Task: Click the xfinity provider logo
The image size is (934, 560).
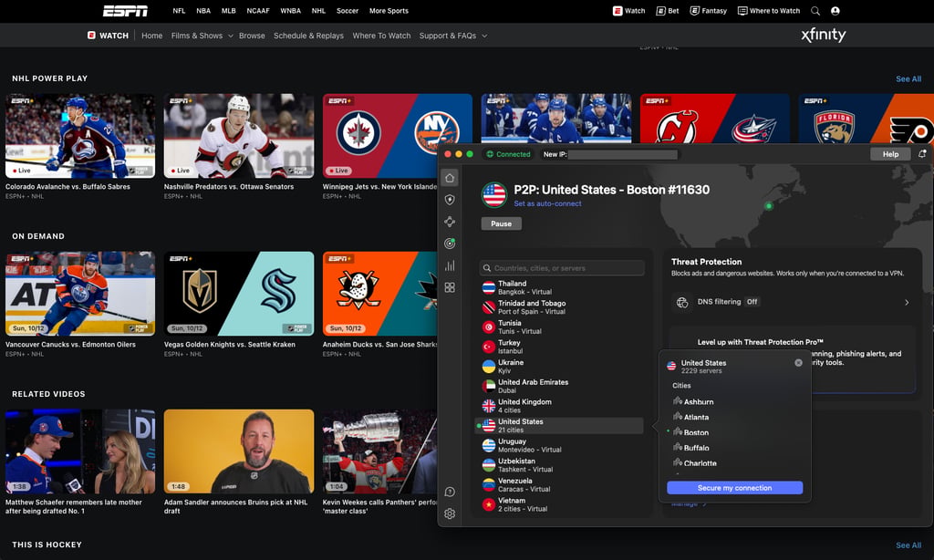Action: tap(824, 36)
